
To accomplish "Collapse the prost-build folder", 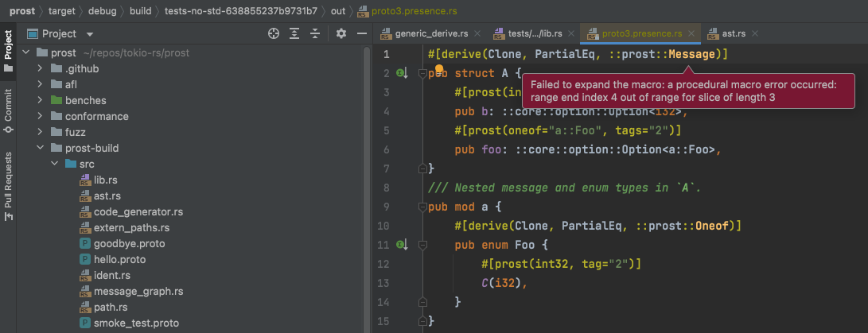I will [x=40, y=149].
